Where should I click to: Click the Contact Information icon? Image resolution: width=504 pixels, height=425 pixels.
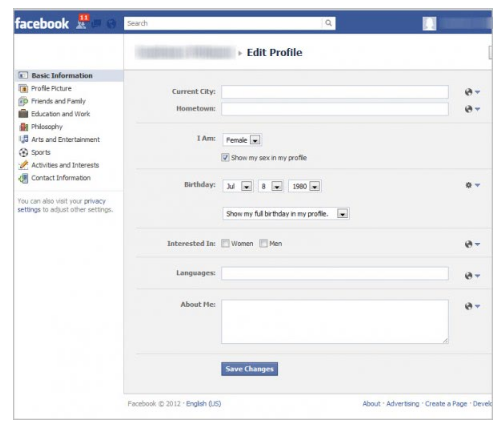(23, 178)
